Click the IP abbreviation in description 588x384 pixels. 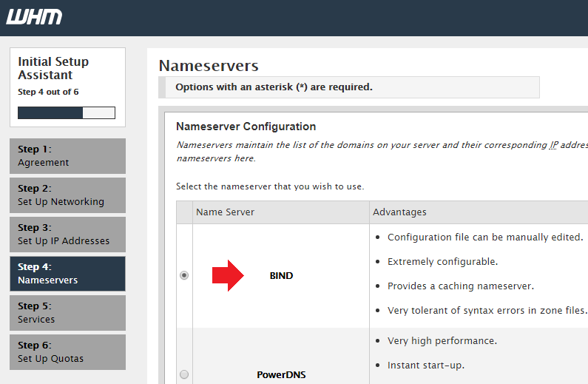[554, 145]
